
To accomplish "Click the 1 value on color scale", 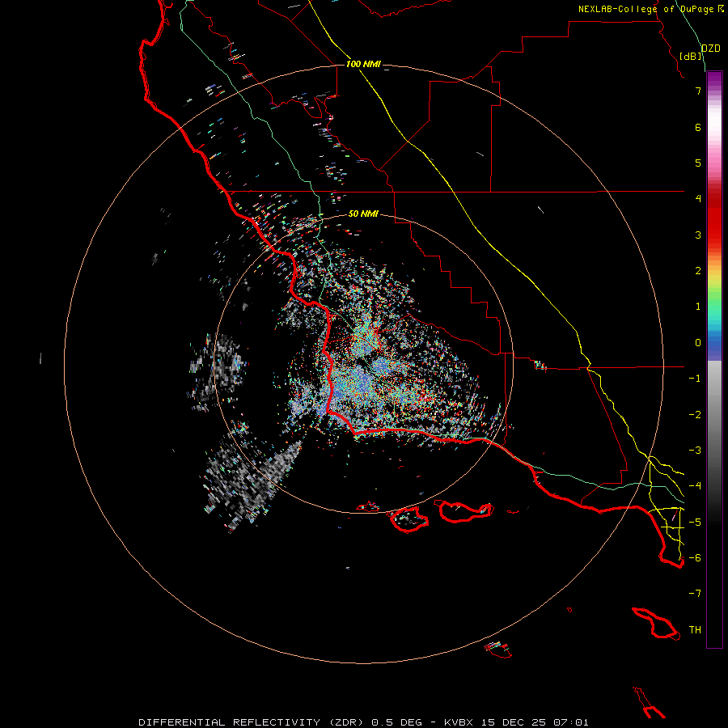I will pyautogui.click(x=698, y=307).
